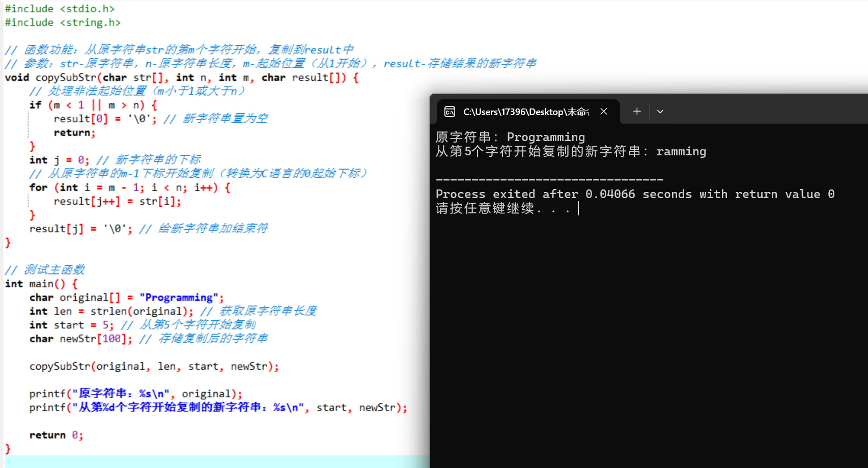The image size is (868, 468).
Task: Click the comment starting with '函数功能'
Action: pos(179,49)
